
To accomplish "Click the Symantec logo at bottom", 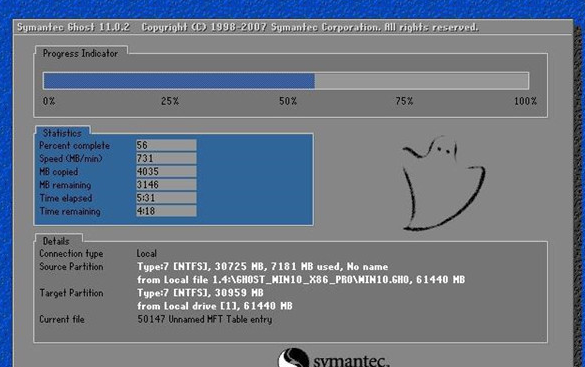I will click(x=334, y=358).
